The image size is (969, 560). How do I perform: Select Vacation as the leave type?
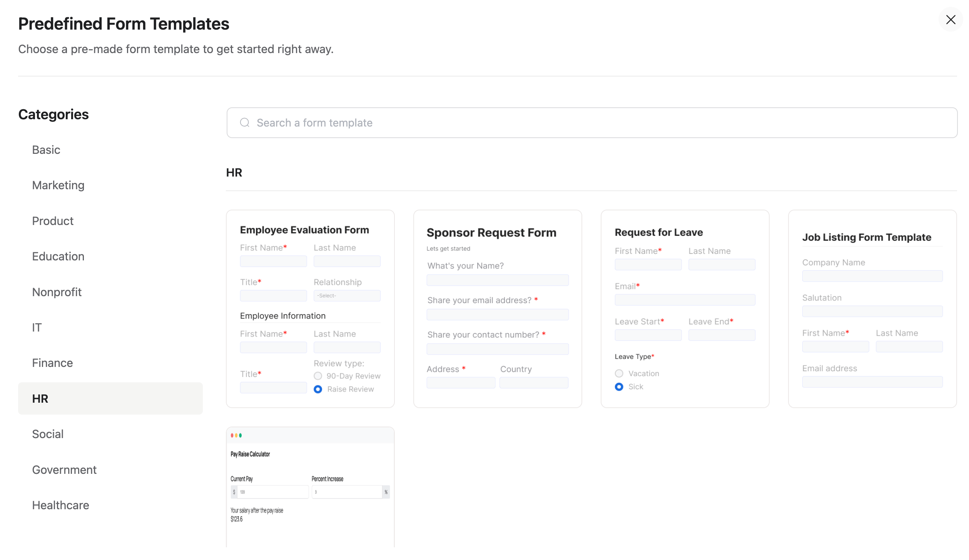coord(619,373)
